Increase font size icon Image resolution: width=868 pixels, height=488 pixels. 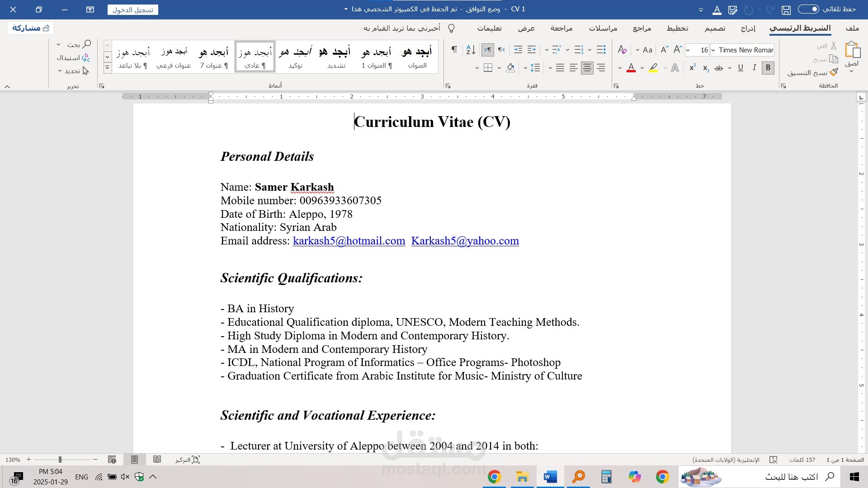tap(677, 50)
